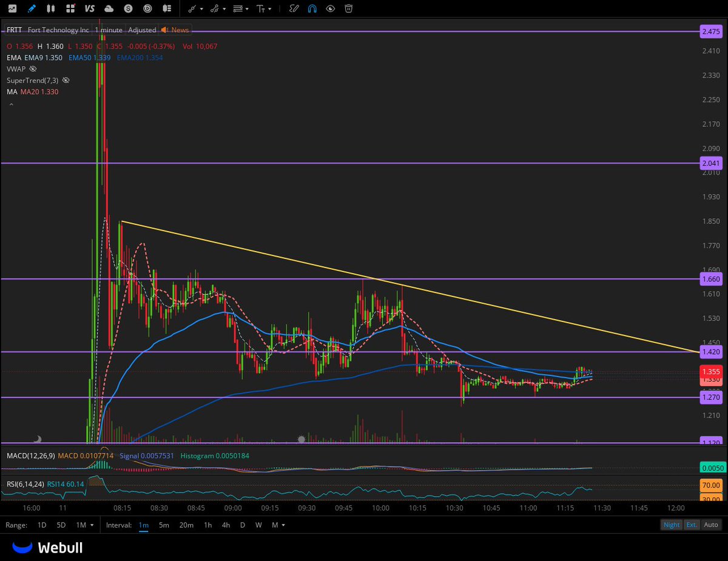Select the trend line drawing tool
Viewport: 728px width, 561px height.
[x=192, y=8]
